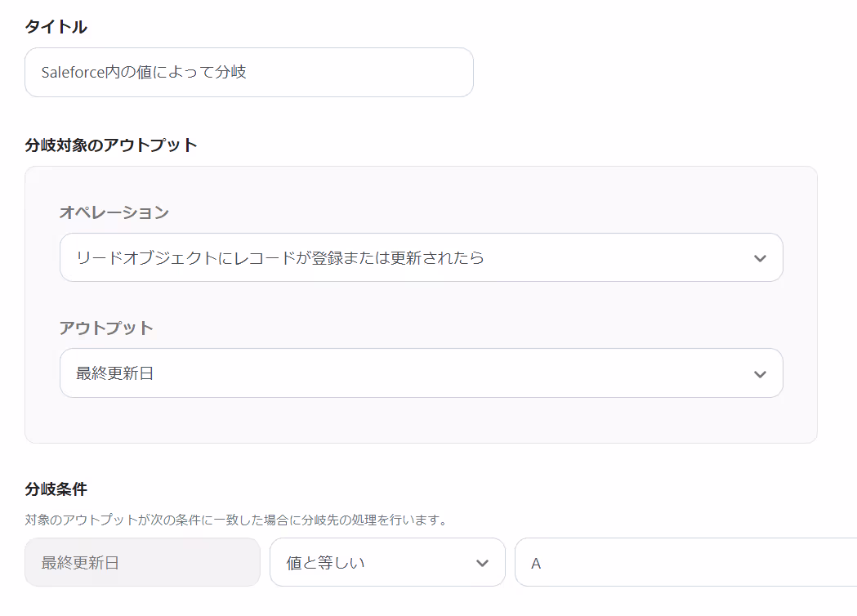Click the 分岐対象のアウトプット heading

point(111,145)
